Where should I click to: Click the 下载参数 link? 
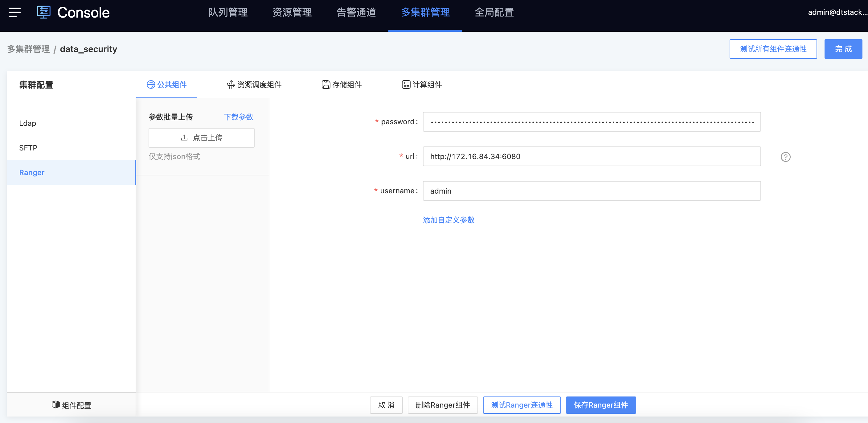[239, 117]
